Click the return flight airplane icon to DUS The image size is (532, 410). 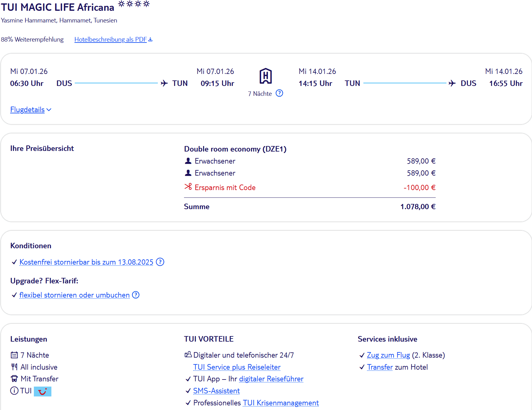tap(452, 83)
